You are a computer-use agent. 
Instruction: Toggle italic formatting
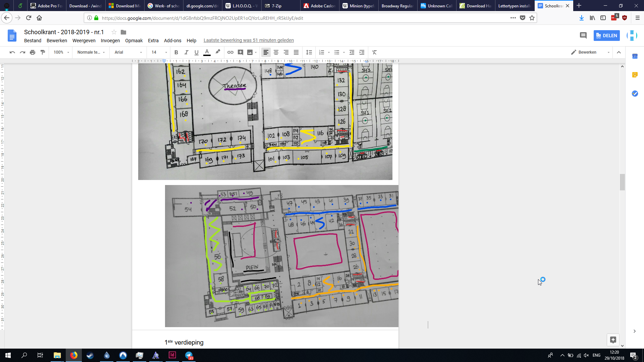[x=186, y=52]
